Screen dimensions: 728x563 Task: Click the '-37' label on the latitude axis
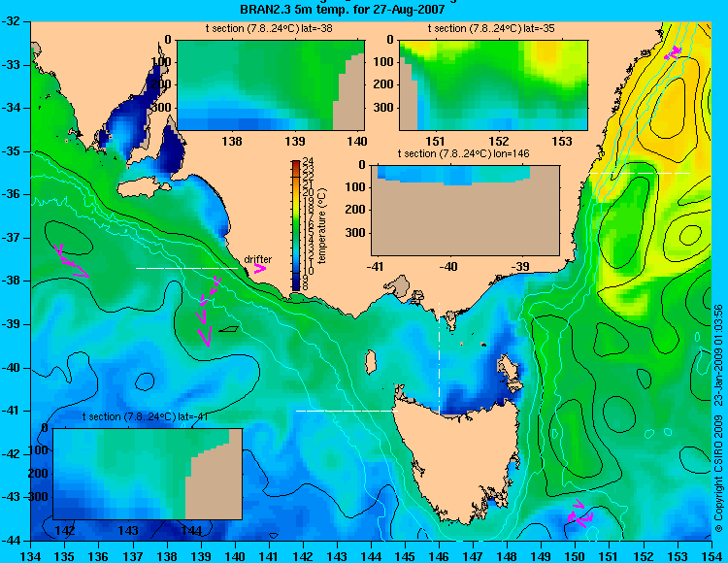pos(10,238)
